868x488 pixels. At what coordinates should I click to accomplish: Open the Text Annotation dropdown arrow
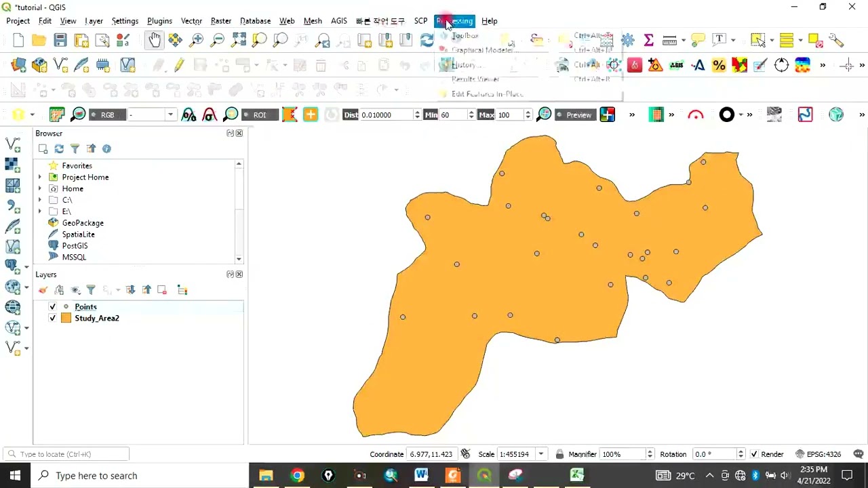point(732,41)
